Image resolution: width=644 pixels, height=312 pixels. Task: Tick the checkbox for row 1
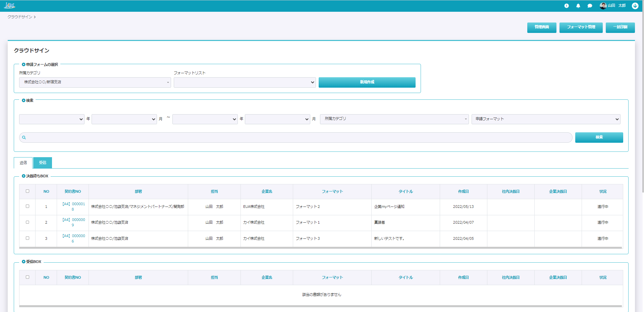point(28,206)
